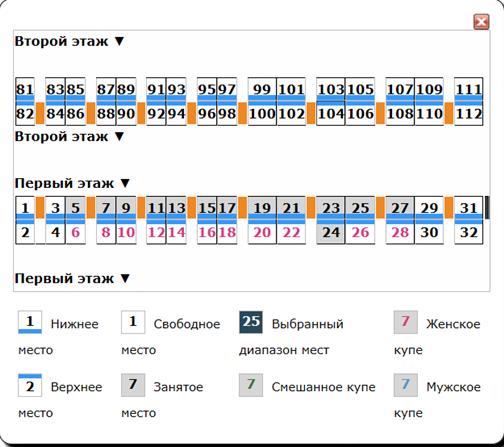Pick pink seat 16
The height and width of the screenshot is (447, 504).
coord(207,232)
